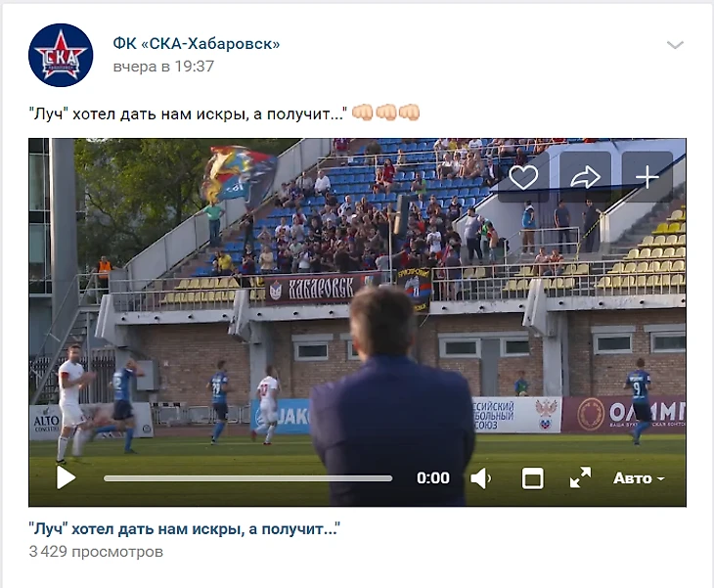Click the post caption text about Луч
Screen dimensions: 714x588
[188, 113]
